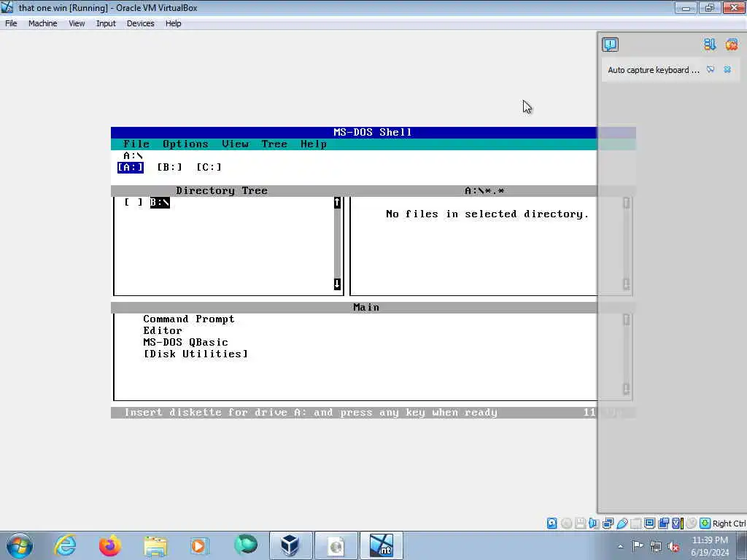The height and width of the screenshot is (560, 747).
Task: Open Action Center flag tray icon
Action: point(637,545)
